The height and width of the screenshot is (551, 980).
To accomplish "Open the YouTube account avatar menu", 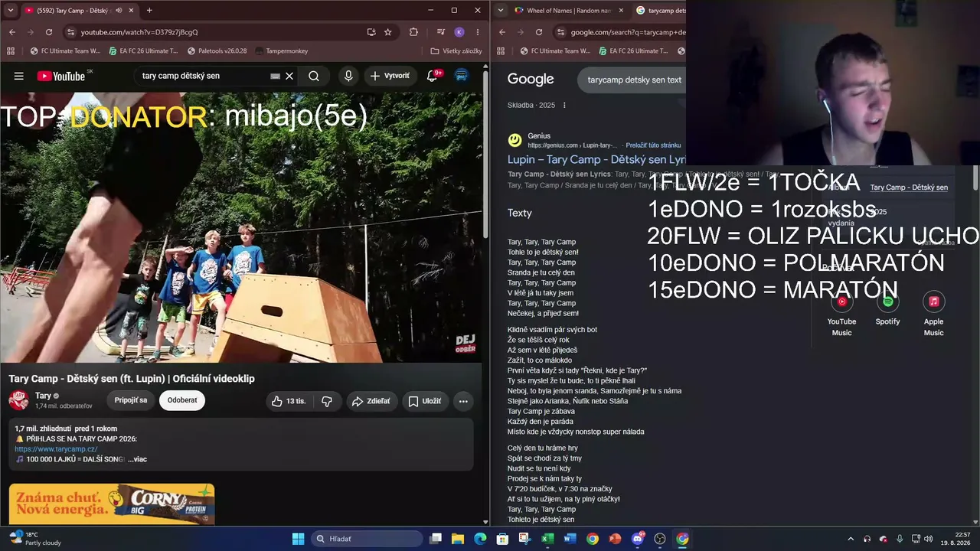I will (x=462, y=76).
